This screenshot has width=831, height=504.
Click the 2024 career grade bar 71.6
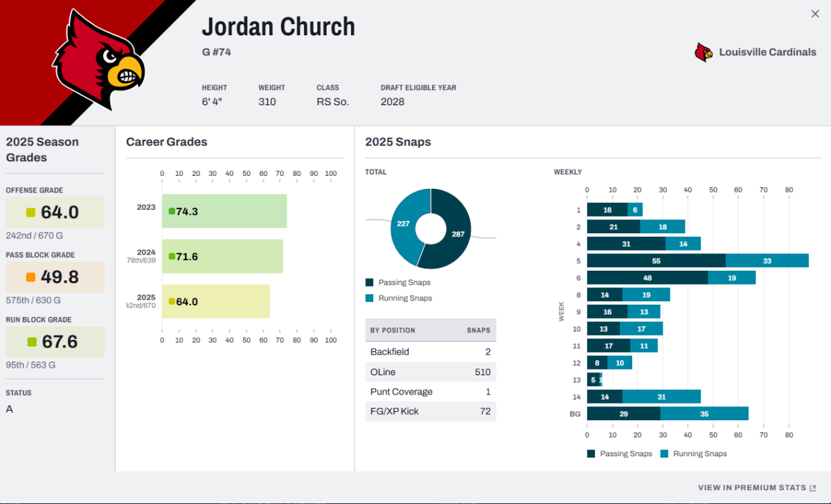coord(222,256)
